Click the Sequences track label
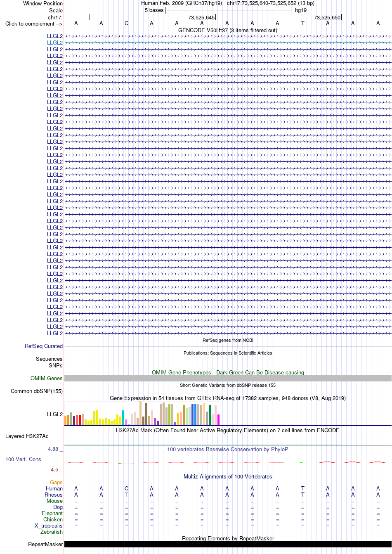The height and width of the screenshot is (554, 392). [49, 359]
